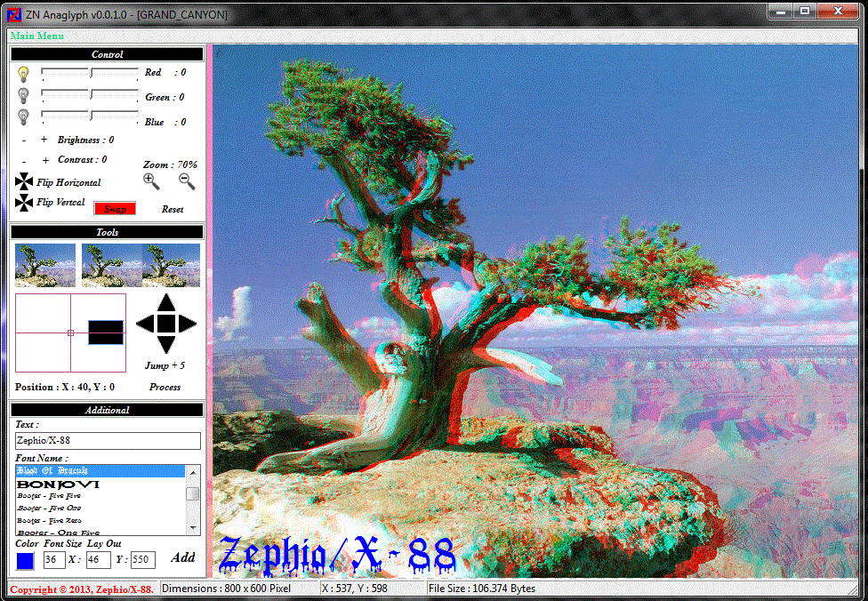Select Booter - Five Zero font
Screen dimensions: 868x601
[100, 521]
